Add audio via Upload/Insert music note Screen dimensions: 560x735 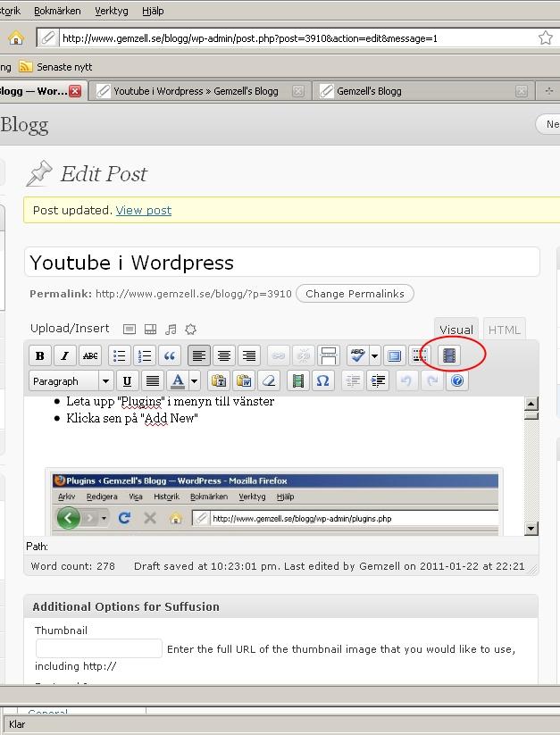click(171, 330)
